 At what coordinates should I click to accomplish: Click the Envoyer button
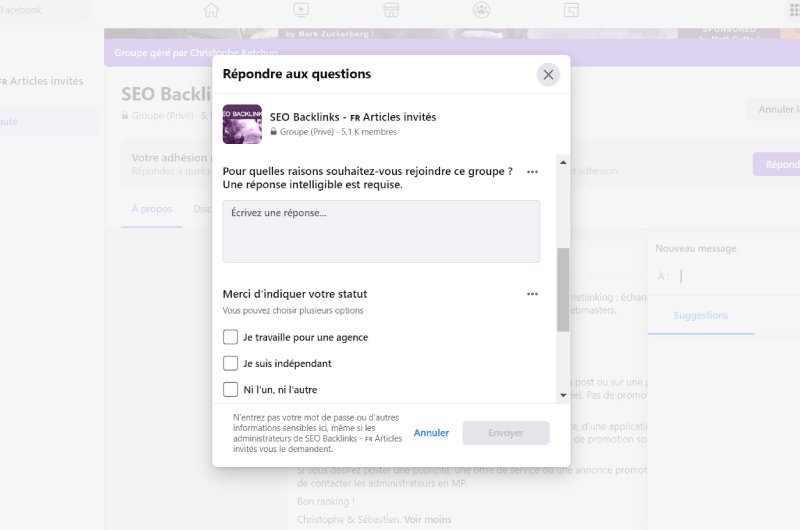(506, 433)
